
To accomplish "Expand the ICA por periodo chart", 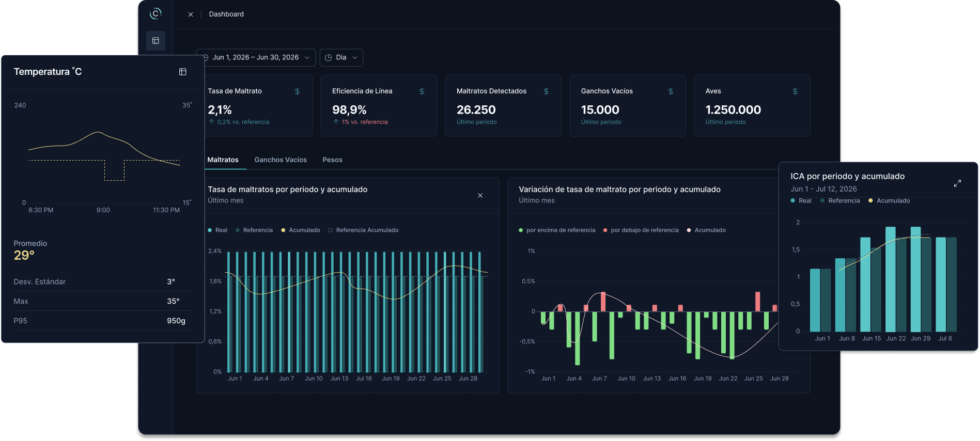I will click(x=957, y=183).
